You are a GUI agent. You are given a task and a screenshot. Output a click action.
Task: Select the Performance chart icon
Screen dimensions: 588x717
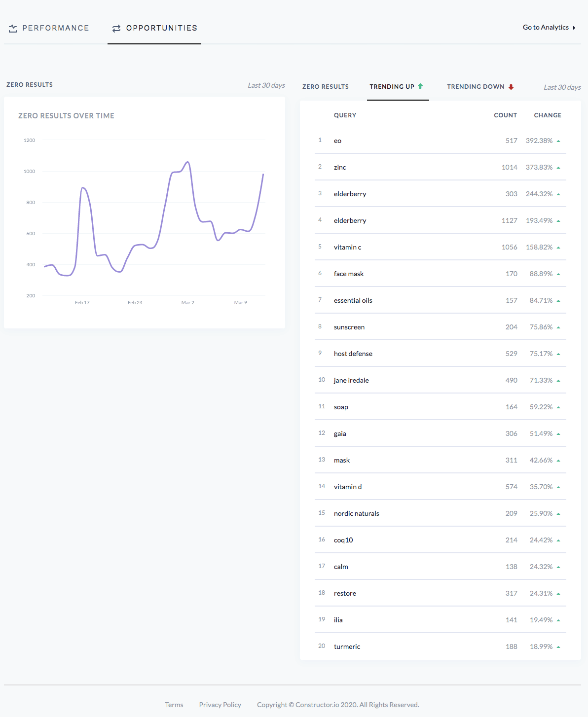coord(13,29)
